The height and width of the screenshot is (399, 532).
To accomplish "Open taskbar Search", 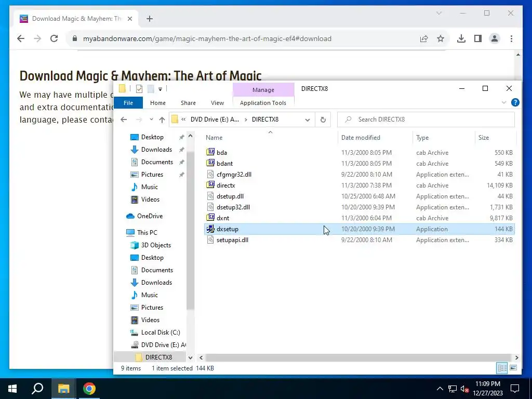I will [x=37, y=389].
